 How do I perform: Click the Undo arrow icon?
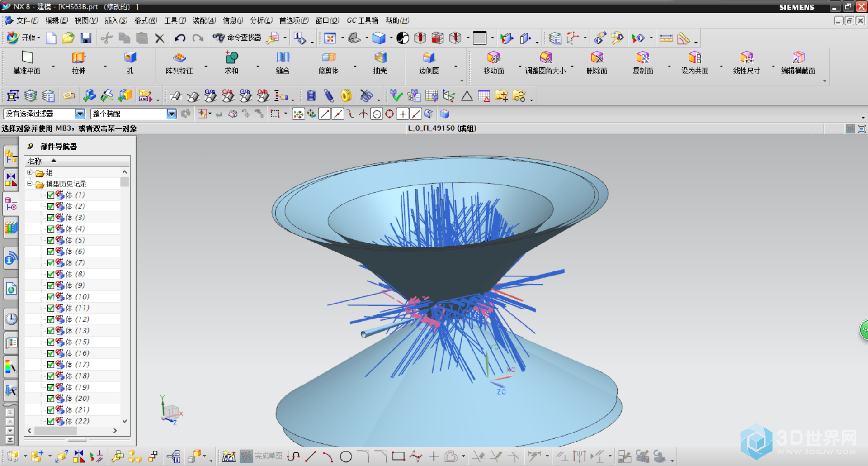click(180, 38)
